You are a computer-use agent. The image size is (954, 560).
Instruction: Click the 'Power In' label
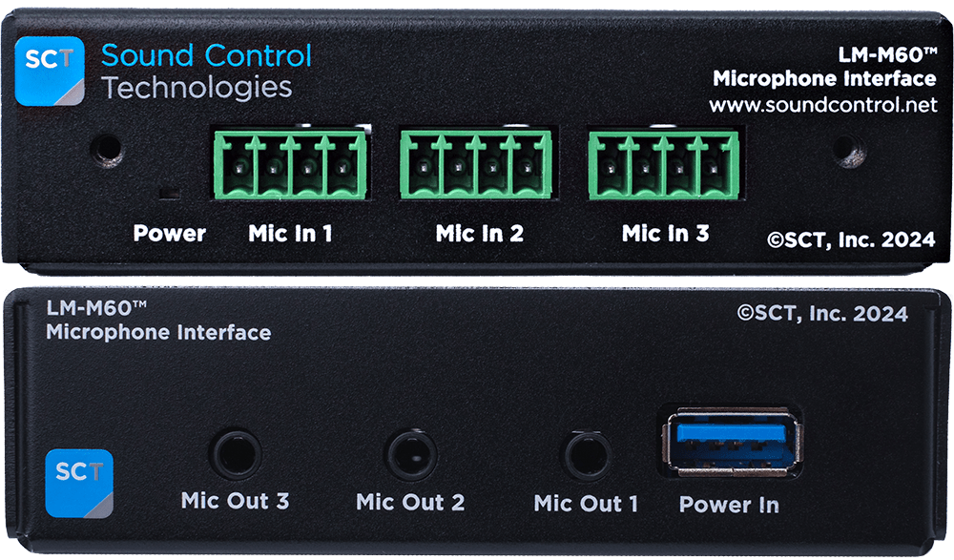tap(729, 505)
